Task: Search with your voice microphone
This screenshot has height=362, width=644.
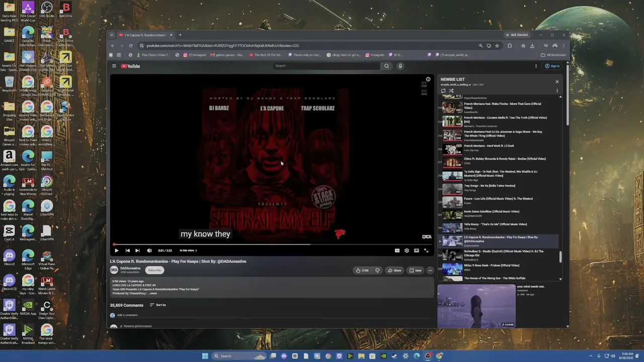Action: [400, 66]
